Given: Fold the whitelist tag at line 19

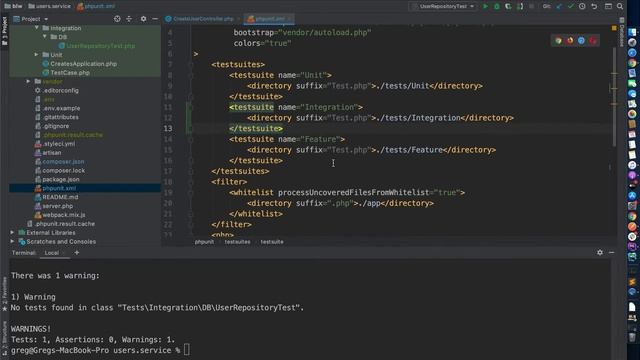Looking at the screenshot, I should click(190, 192).
